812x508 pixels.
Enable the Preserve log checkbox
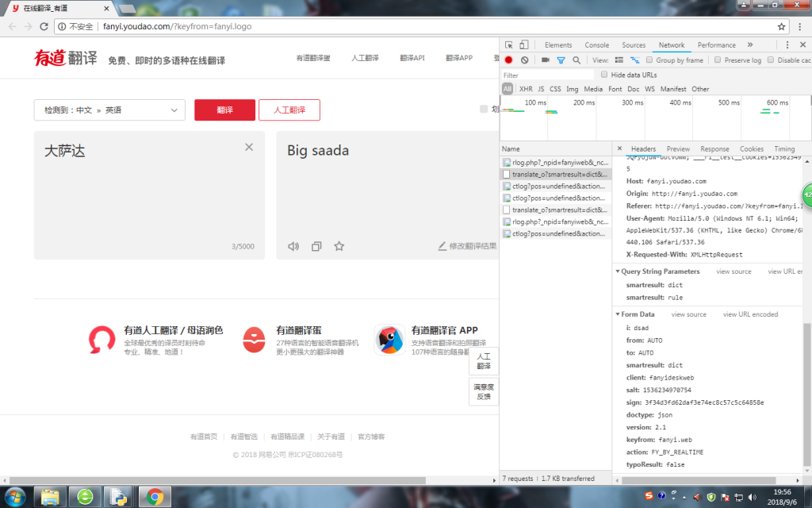click(x=718, y=60)
